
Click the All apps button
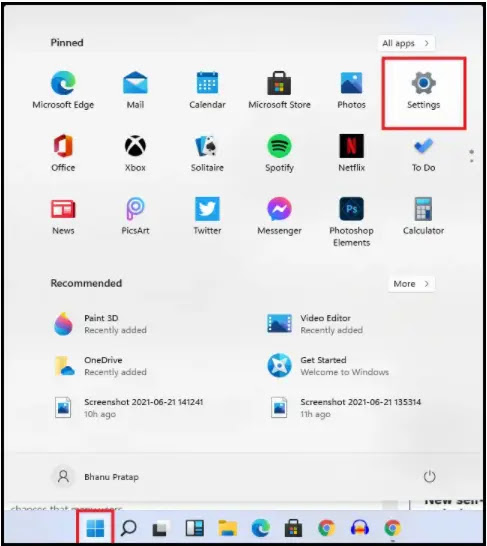click(x=406, y=43)
